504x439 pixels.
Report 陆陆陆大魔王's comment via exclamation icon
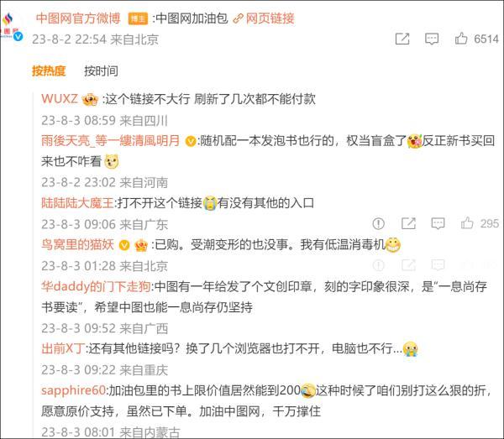pos(378,223)
